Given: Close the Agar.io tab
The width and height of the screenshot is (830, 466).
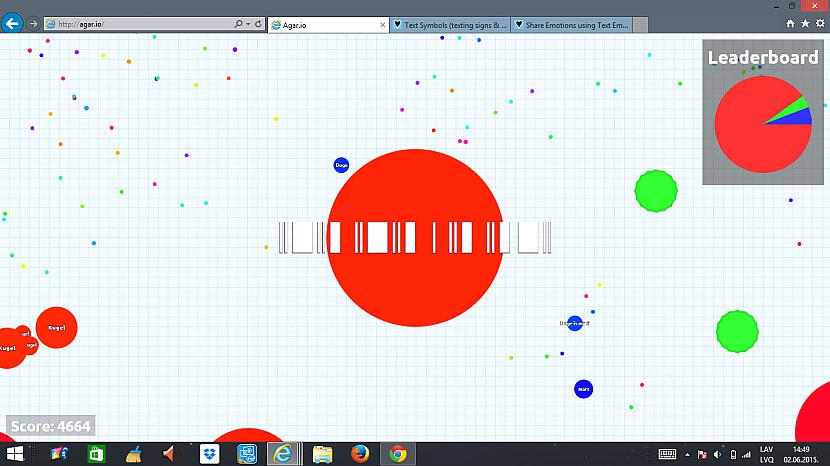Looking at the screenshot, I should pyautogui.click(x=383, y=25).
